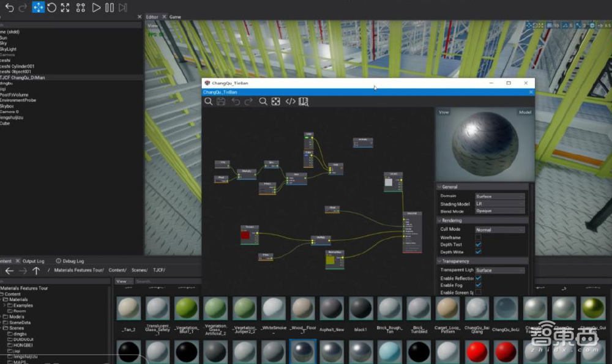Open the Cull Mode dropdown
612x364 pixels.
point(499,230)
